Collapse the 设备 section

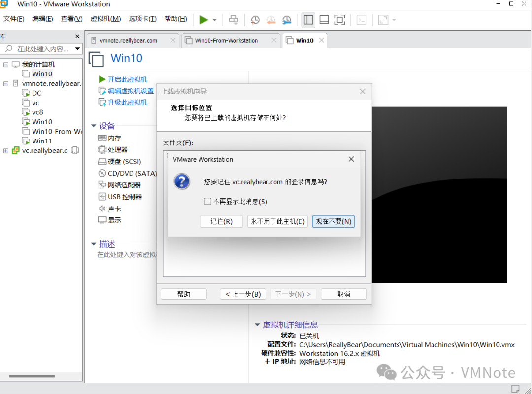pos(94,126)
